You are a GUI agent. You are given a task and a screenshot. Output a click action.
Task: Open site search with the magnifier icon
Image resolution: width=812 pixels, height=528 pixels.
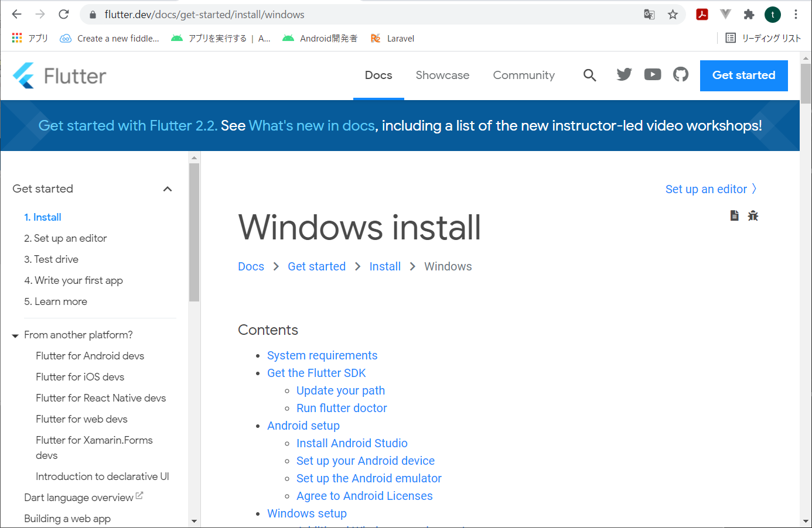pyautogui.click(x=590, y=75)
